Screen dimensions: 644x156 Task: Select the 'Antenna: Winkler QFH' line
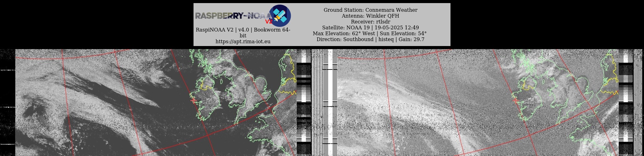coord(371,16)
